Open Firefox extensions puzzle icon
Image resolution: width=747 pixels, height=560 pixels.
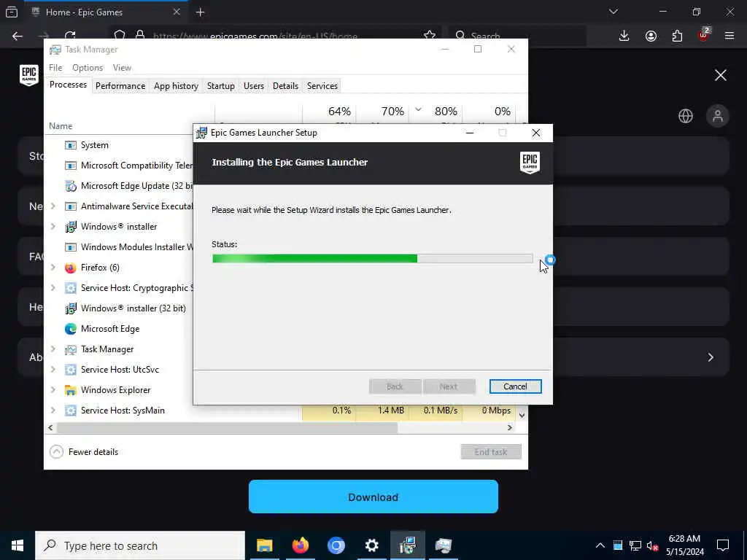click(677, 36)
